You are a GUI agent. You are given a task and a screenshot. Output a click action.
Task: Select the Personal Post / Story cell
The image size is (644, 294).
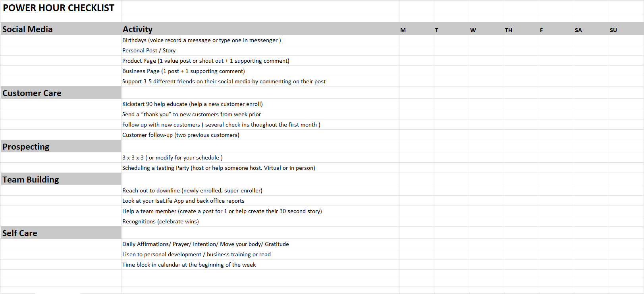(260, 50)
